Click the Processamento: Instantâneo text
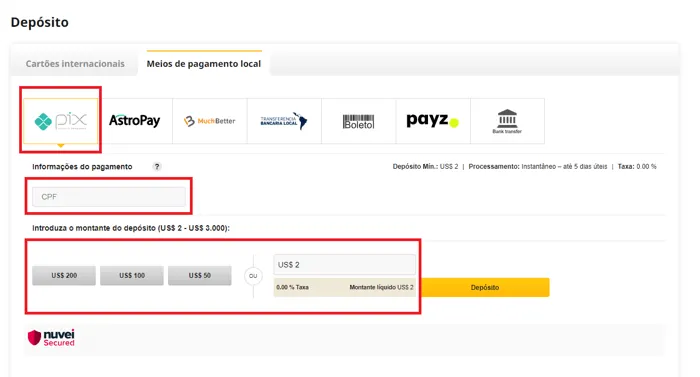This screenshot has height=377, width=700. click(538, 167)
